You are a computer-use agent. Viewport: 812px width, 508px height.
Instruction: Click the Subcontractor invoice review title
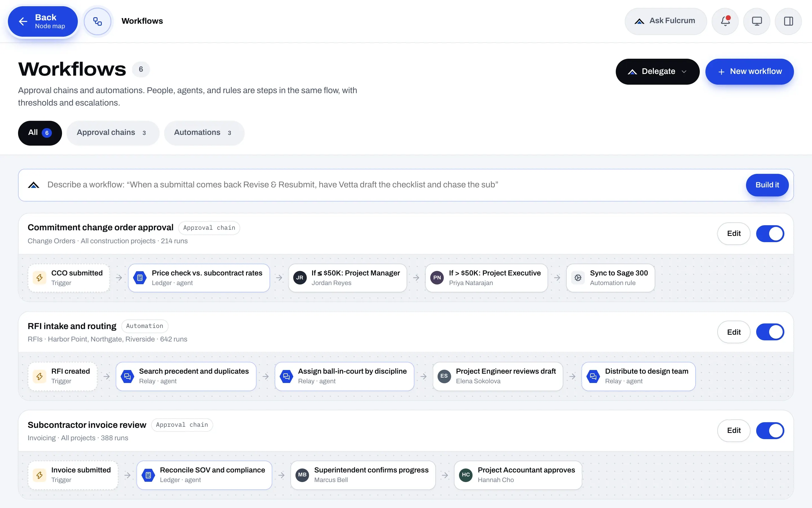coord(87,425)
